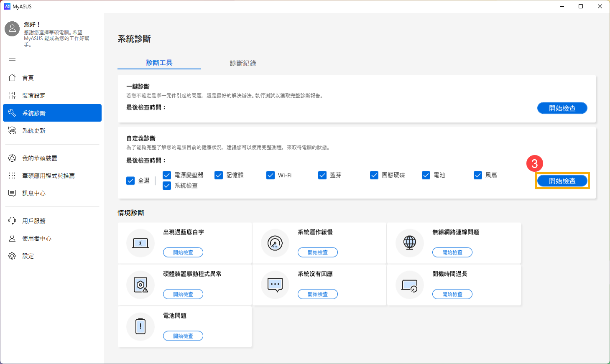The width and height of the screenshot is (610, 364).
Task: Click the wrench icon beside 系統診斷
Action: pyautogui.click(x=12, y=113)
